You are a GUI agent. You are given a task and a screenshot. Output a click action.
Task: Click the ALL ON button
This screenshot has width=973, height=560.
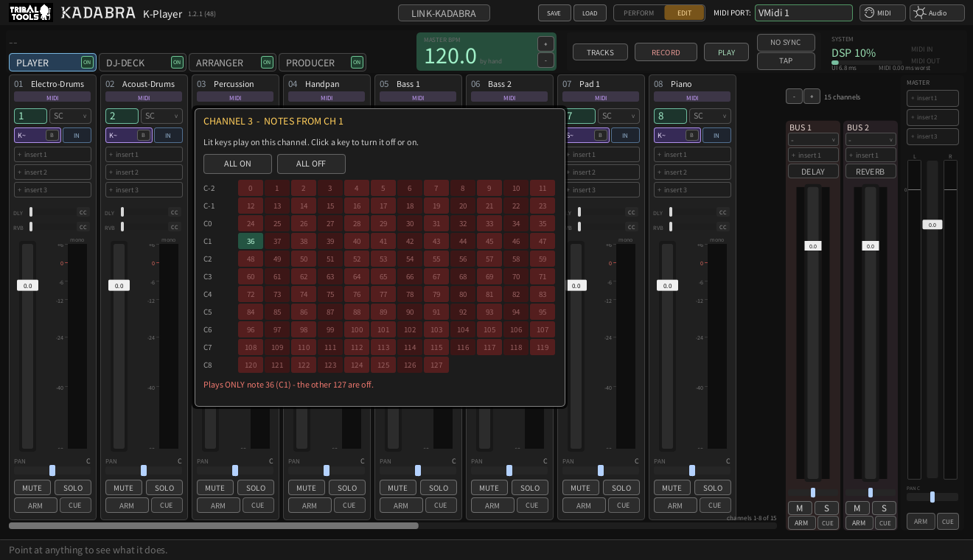237,164
